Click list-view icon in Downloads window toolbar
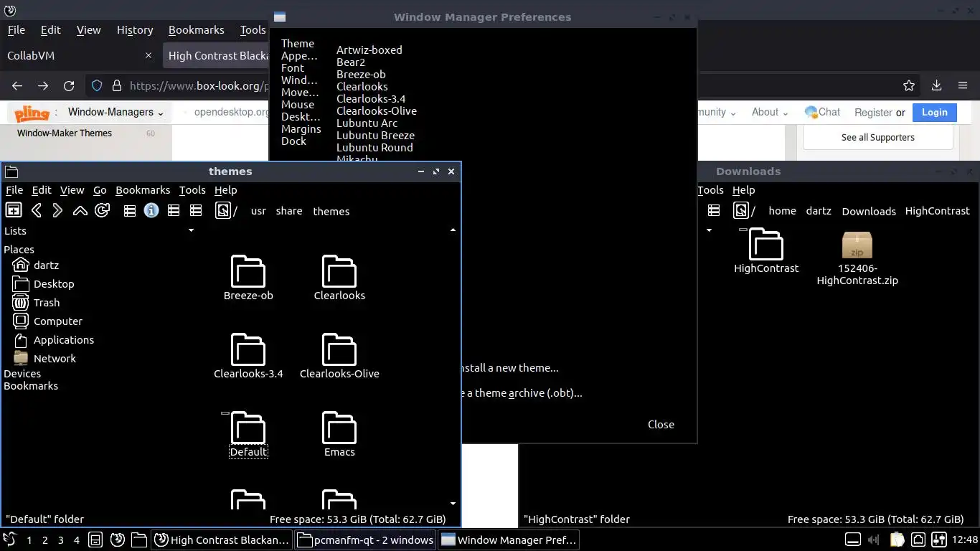 click(x=713, y=210)
